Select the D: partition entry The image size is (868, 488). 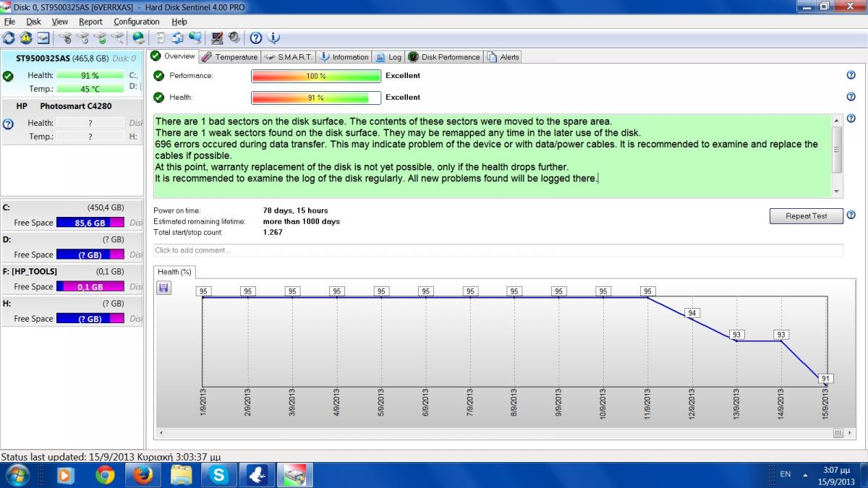coord(72,247)
